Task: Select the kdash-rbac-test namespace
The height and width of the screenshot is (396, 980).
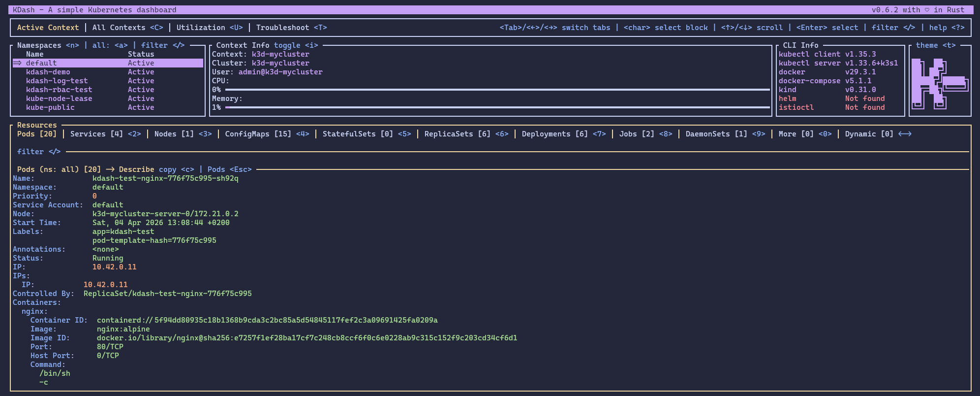Action: [x=108, y=90]
